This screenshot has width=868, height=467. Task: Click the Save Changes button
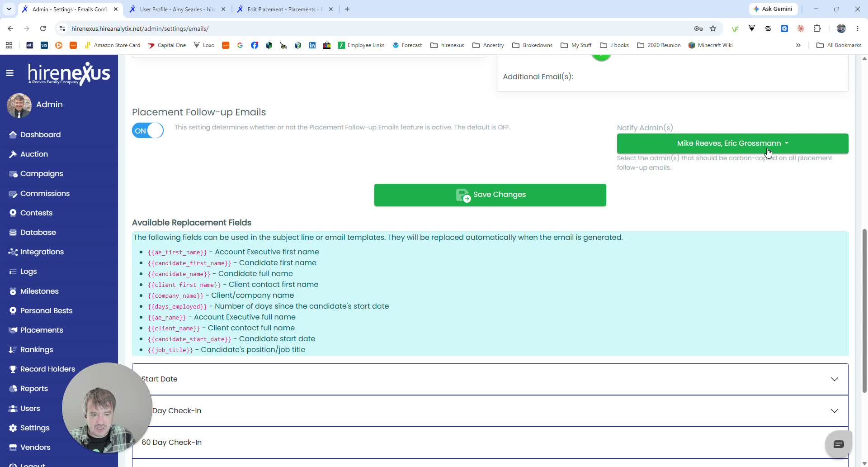coord(490,195)
